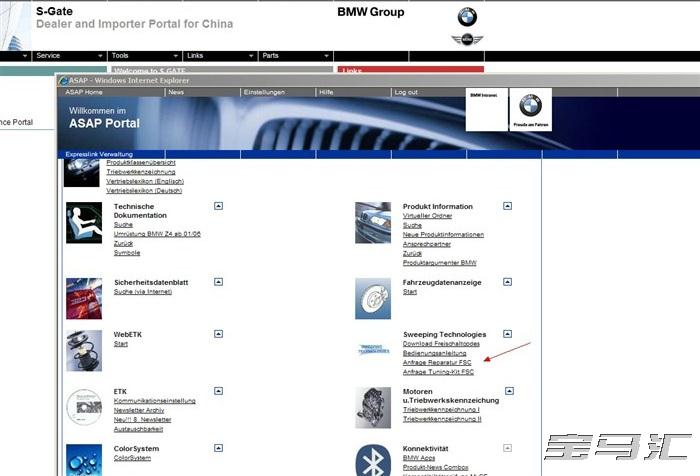The width and height of the screenshot is (700, 476).
Task: Open Triebwerkkennzeichnung II link
Action: pyautogui.click(x=442, y=419)
